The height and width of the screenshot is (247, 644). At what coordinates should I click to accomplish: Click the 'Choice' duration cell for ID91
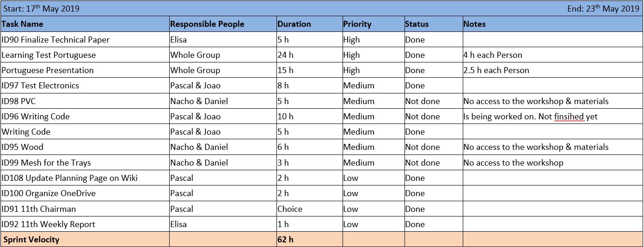(x=290, y=209)
